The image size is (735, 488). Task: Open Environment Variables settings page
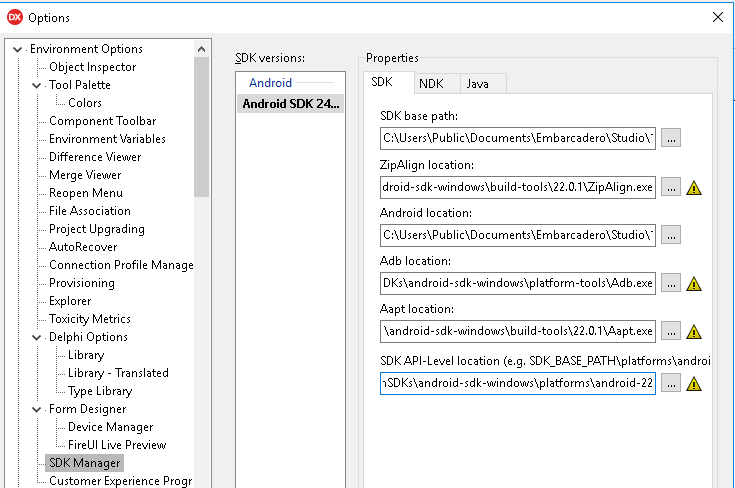click(x=107, y=139)
